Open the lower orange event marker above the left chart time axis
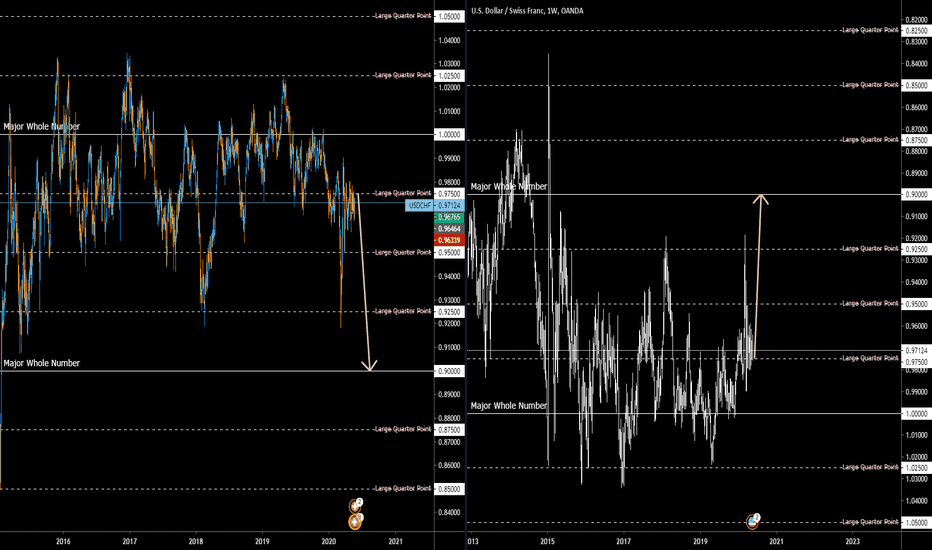 pos(355,521)
